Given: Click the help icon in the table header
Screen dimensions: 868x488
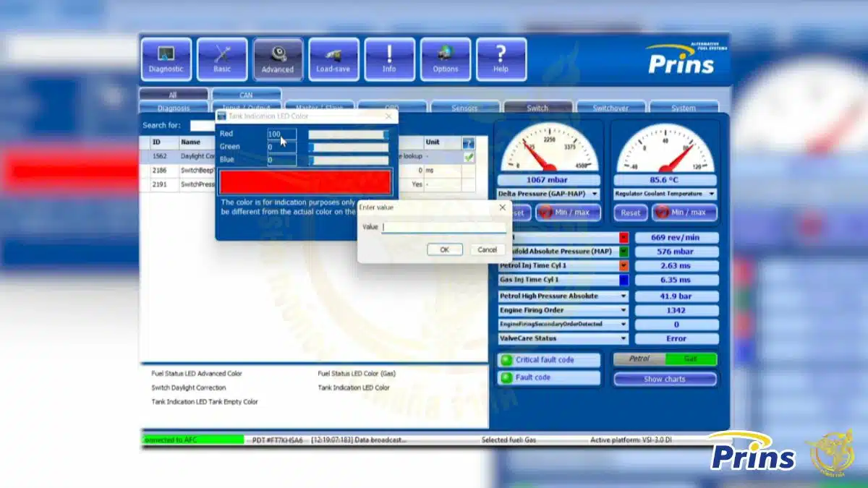Looking at the screenshot, I should coord(469,143).
